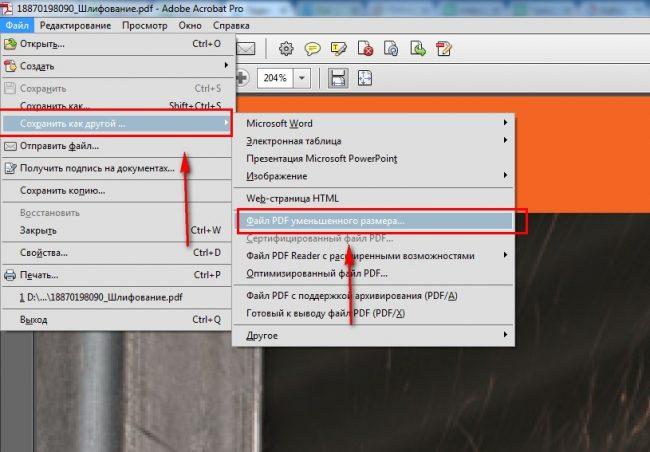The image size is (650, 452).
Task: Click the signature icon beside Получить подпись
Action: click(10, 168)
